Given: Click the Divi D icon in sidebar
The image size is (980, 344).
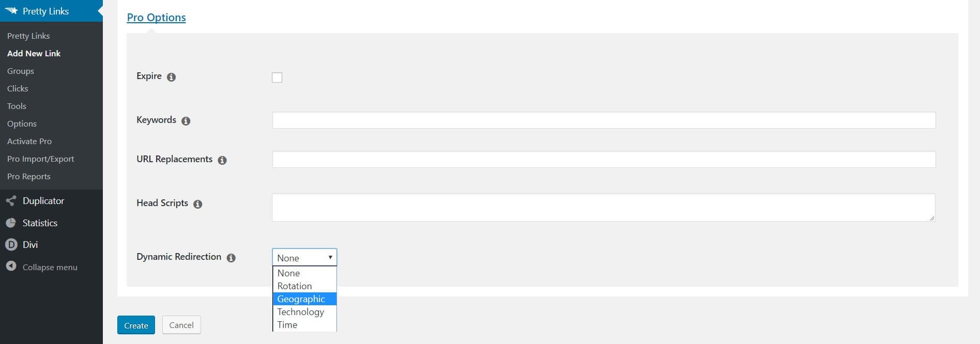Looking at the screenshot, I should pos(10,245).
